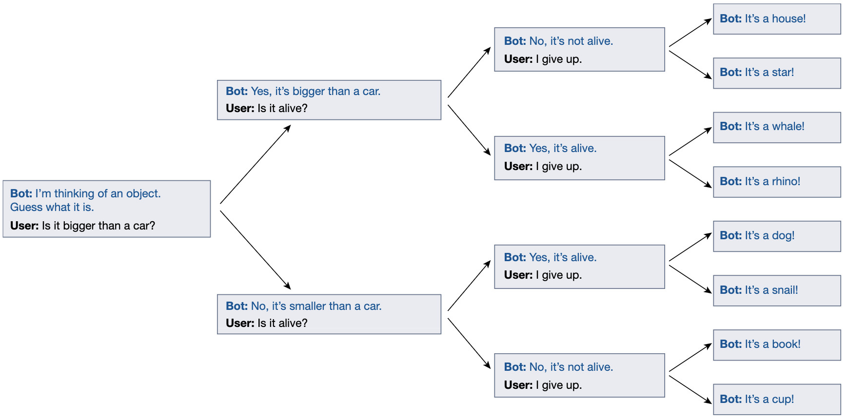
Task: Click the "It's a whale!" box
Action: [x=776, y=127]
